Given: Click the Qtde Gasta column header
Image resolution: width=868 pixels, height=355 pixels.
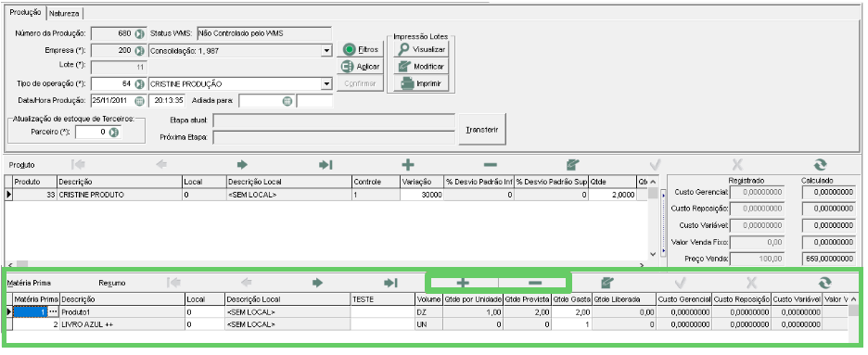Looking at the screenshot, I should tap(571, 299).
